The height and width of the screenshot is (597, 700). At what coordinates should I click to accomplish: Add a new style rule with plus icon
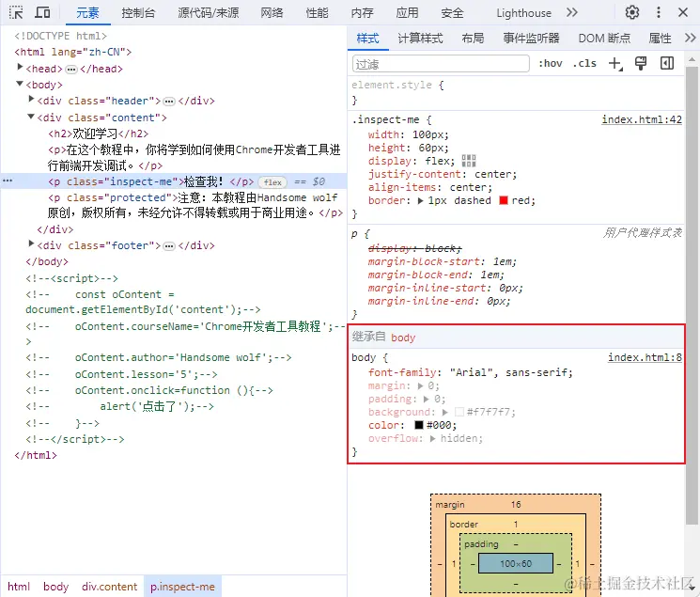(615, 63)
